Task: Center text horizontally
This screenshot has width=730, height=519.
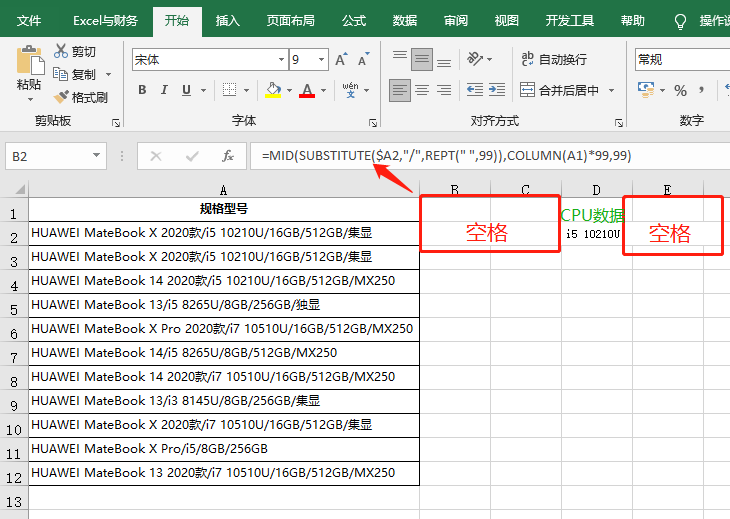Action: tap(422, 90)
